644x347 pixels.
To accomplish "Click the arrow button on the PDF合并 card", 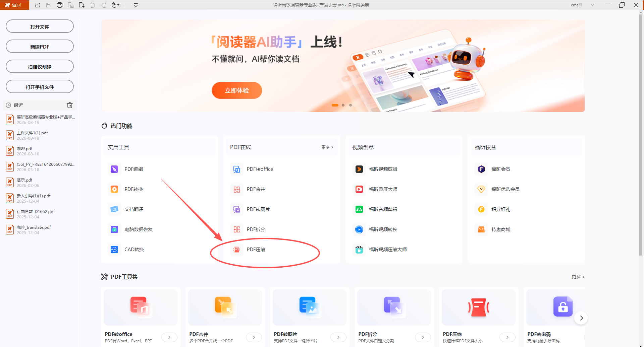I will (x=254, y=337).
